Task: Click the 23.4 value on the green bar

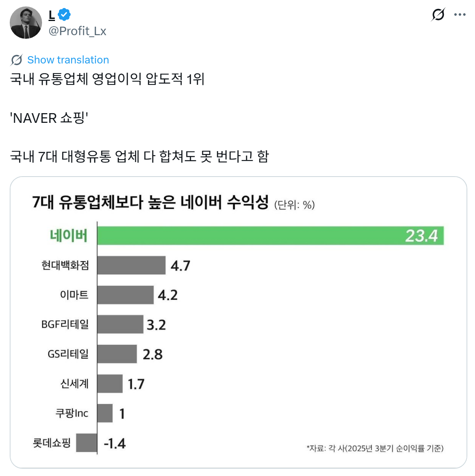Action: point(421,236)
